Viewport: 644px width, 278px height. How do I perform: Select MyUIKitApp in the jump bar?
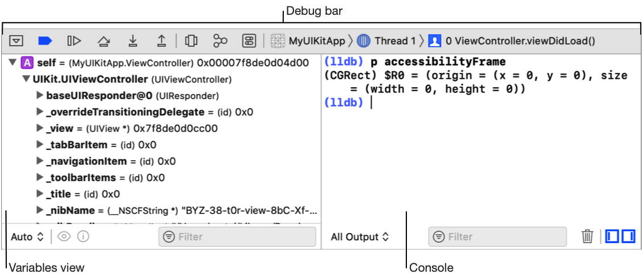click(308, 40)
